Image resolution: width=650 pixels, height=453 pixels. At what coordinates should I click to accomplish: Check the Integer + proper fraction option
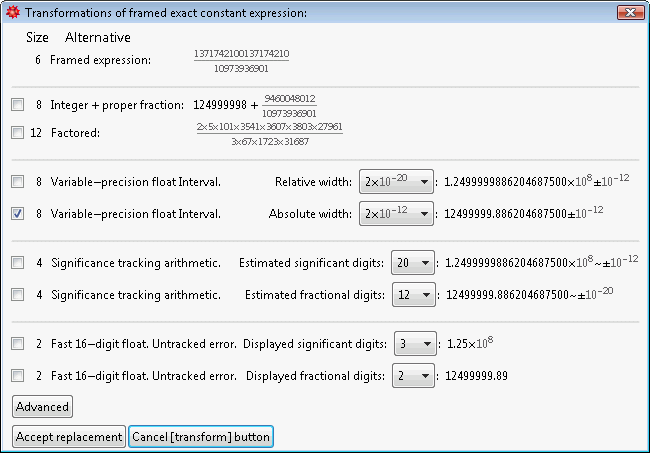coord(17,104)
